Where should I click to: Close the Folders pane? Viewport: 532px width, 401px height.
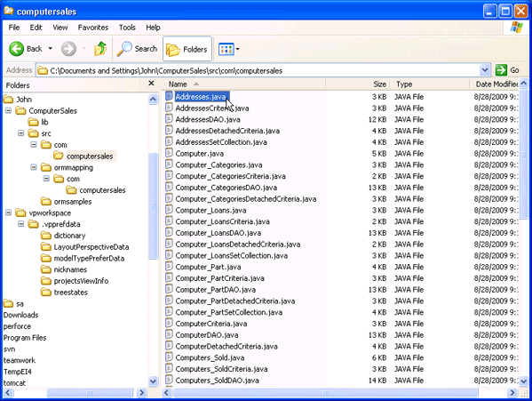tap(151, 84)
